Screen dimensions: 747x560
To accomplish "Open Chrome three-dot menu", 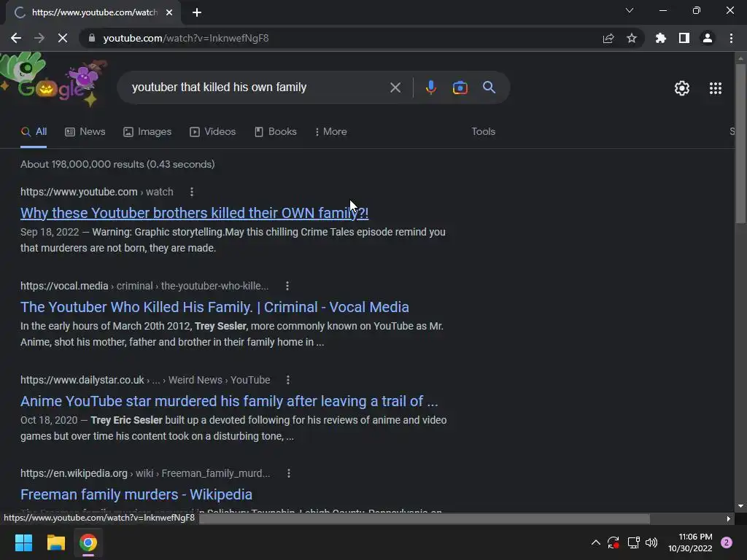I will click(x=731, y=38).
